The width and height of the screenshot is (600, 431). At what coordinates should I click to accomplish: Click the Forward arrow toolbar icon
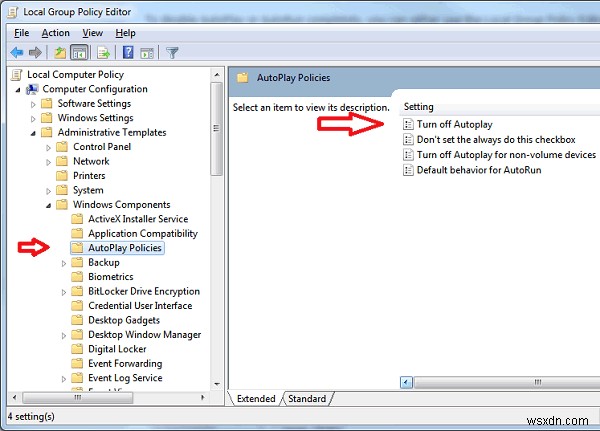(x=35, y=52)
